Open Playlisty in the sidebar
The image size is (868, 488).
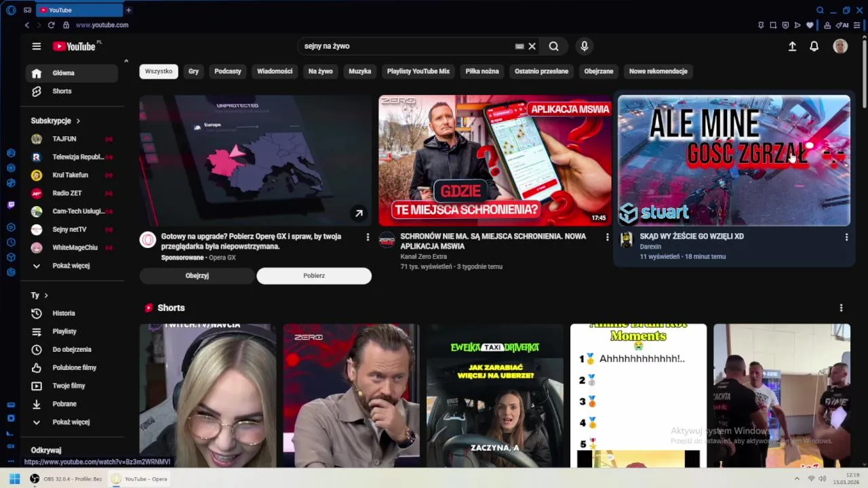coord(72,331)
